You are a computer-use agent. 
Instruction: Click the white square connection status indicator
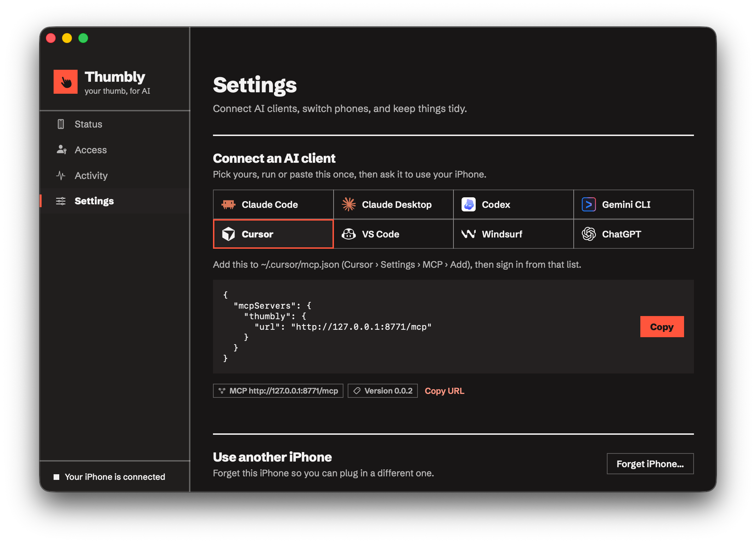tap(56, 477)
